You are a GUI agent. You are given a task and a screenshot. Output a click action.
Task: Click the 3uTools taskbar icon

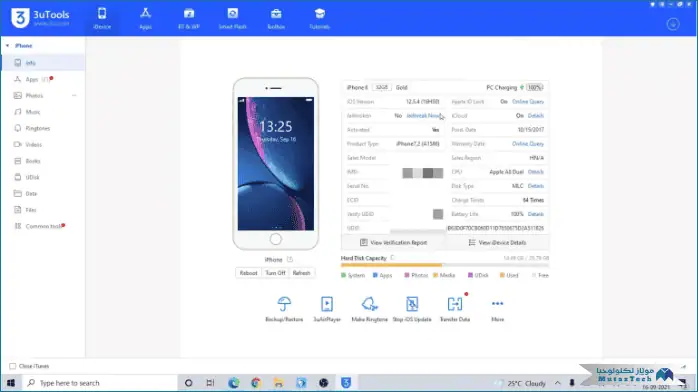(346, 383)
